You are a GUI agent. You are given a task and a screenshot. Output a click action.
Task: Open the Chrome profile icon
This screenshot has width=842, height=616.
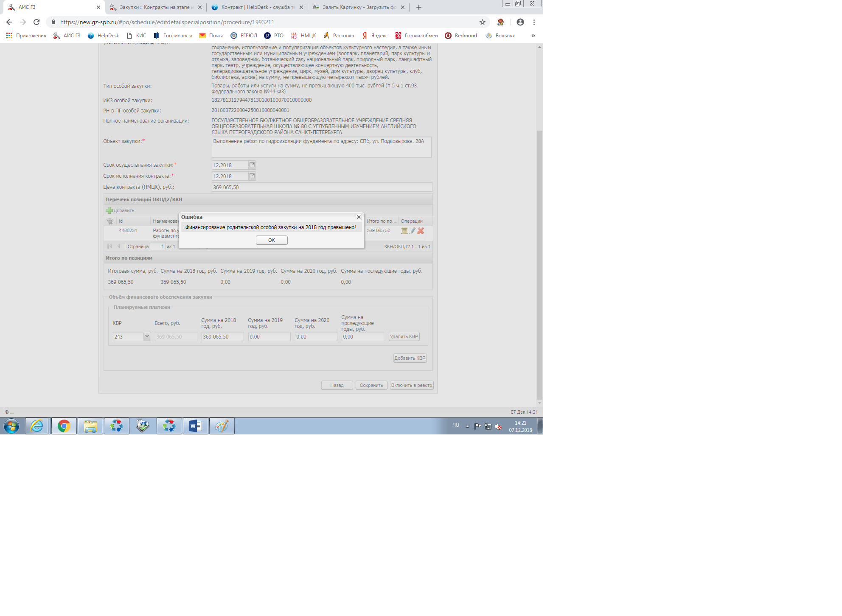(x=520, y=22)
